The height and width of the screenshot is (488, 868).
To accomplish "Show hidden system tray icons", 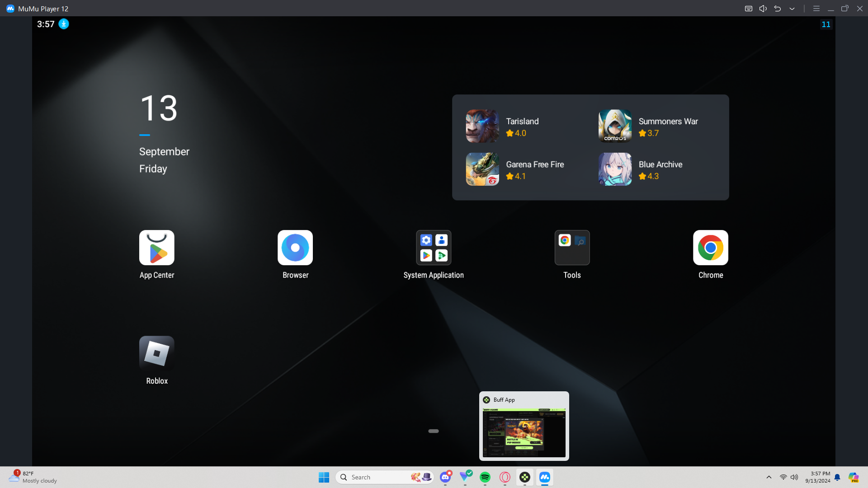I will tap(769, 477).
